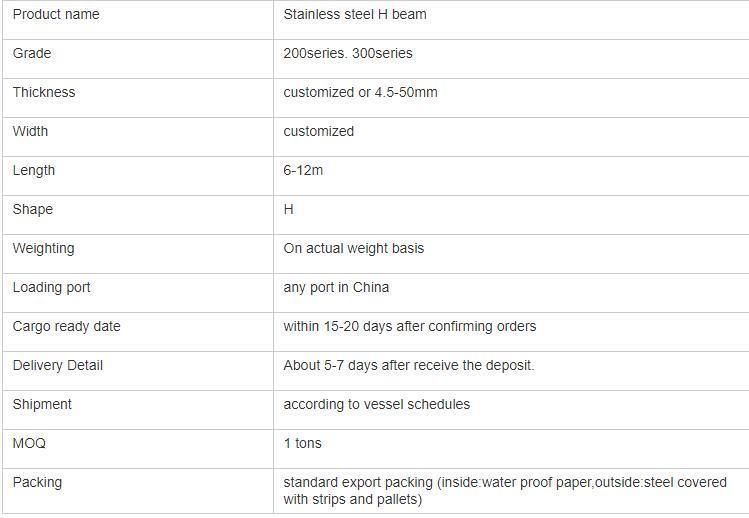Select 'On actual weight basis' text

[x=353, y=248]
